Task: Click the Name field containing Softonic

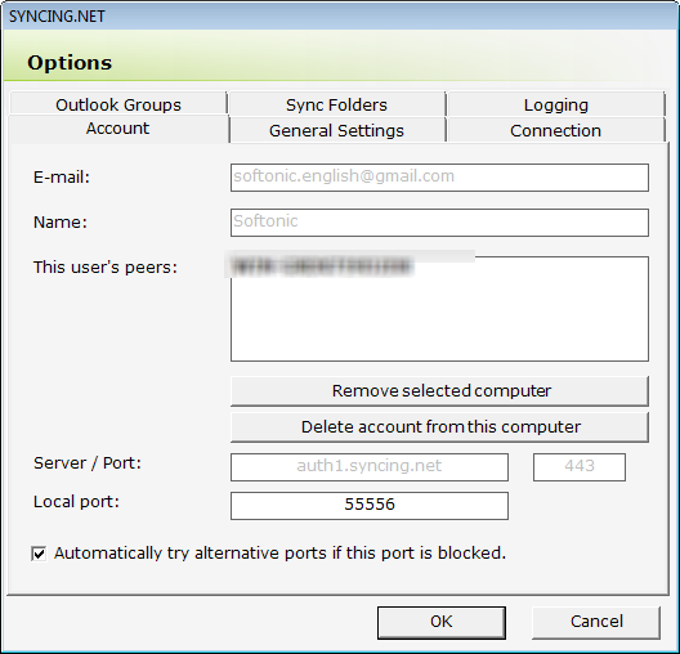Action: pyautogui.click(x=439, y=222)
